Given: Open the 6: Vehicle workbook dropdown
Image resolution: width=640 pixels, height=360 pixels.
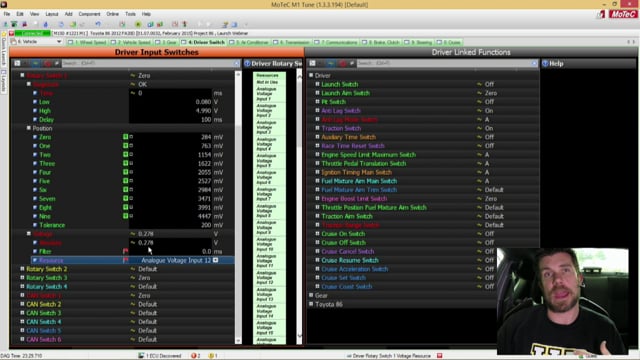Looking at the screenshot, I should point(59,42).
